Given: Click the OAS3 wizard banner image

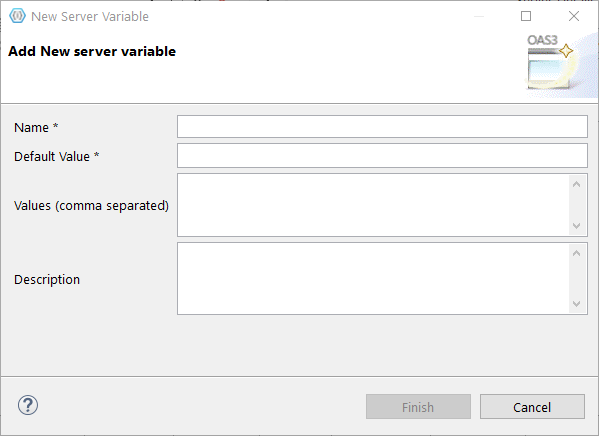Looking at the screenshot, I should tap(561, 63).
